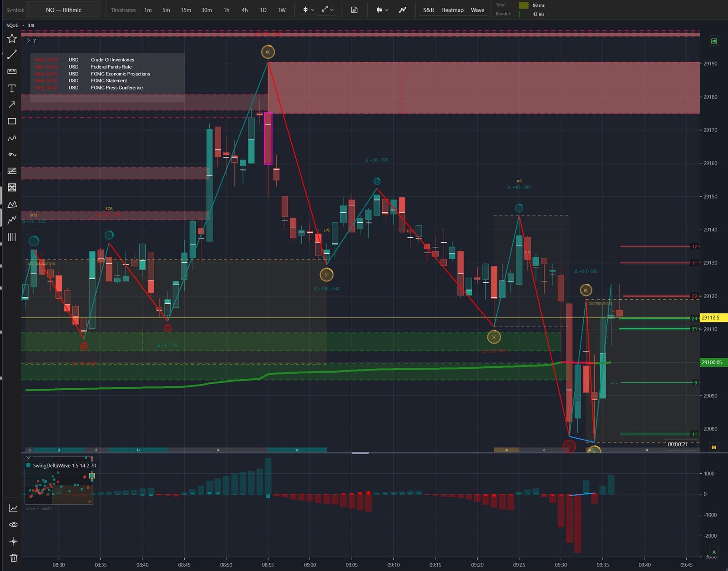
Task: Click the yellow 29113.5 price label
Action: click(x=713, y=318)
